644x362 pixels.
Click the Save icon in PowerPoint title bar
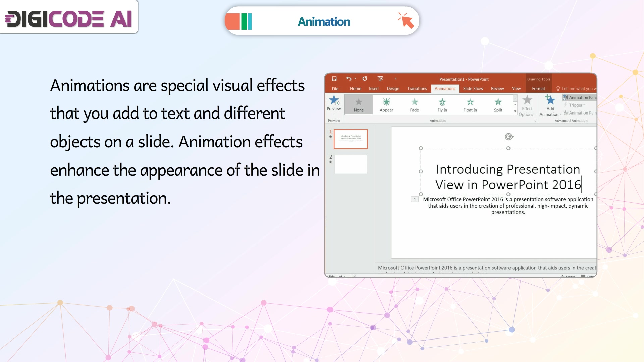pyautogui.click(x=334, y=79)
